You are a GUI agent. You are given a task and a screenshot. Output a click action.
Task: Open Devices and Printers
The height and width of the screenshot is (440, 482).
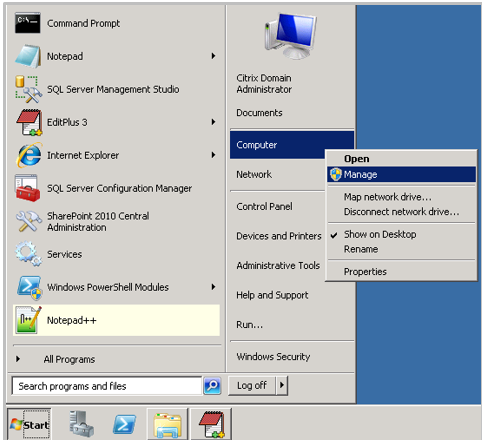pyautogui.click(x=279, y=236)
